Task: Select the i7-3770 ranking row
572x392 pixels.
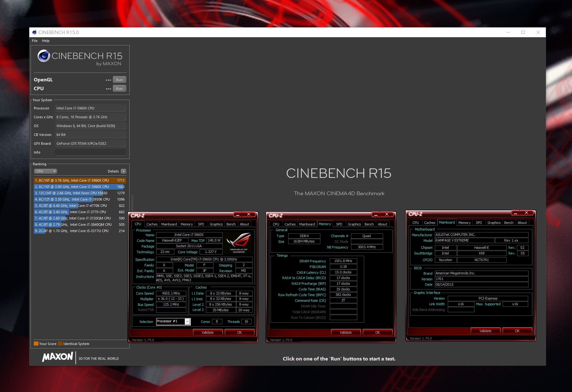Action: pos(80,212)
